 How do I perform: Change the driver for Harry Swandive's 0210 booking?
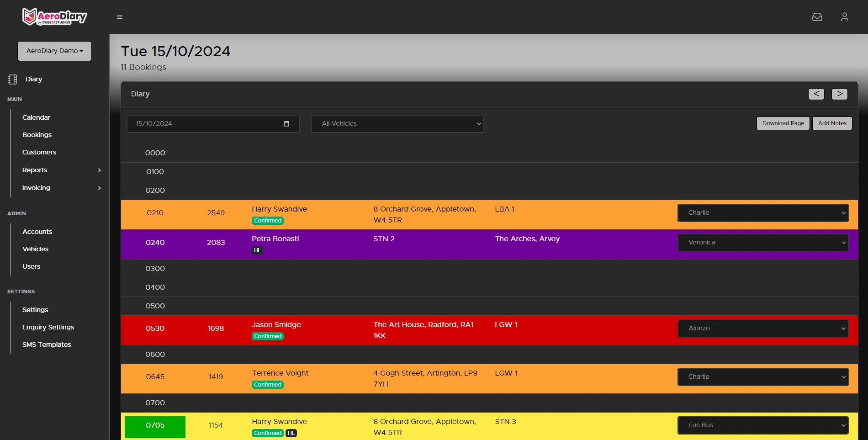pos(762,212)
